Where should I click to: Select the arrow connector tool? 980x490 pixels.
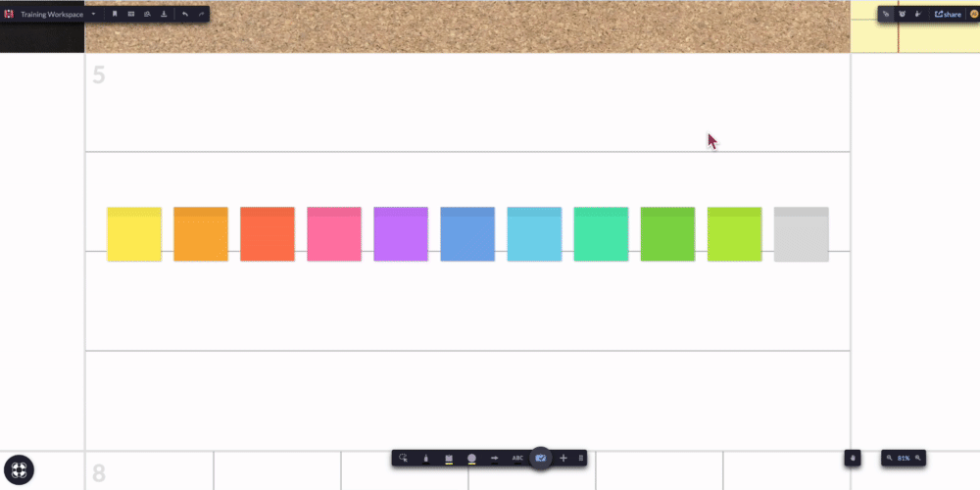494,458
